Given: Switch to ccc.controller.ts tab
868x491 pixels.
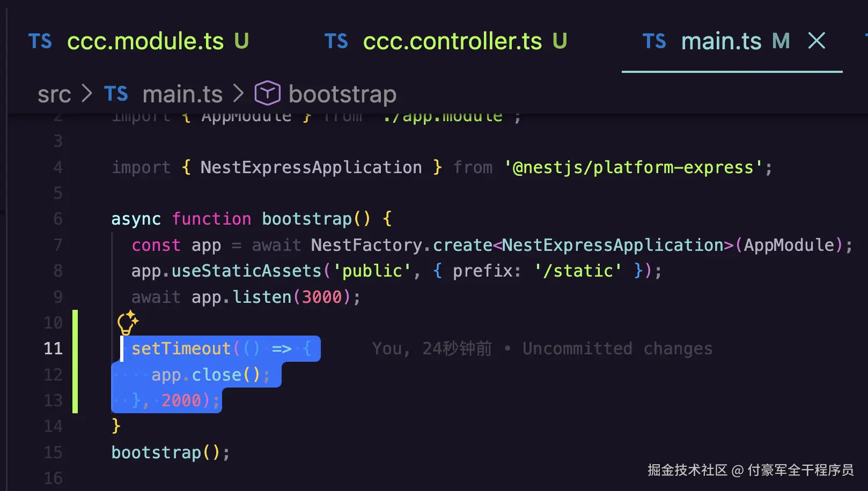Looking at the screenshot, I should point(445,41).
